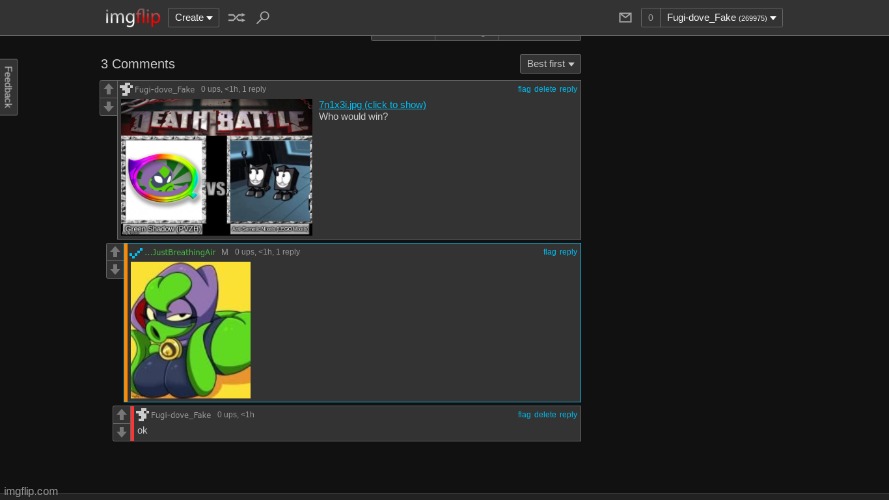This screenshot has width=889, height=500.
Task: Click the imgflip logo
Action: tap(133, 18)
